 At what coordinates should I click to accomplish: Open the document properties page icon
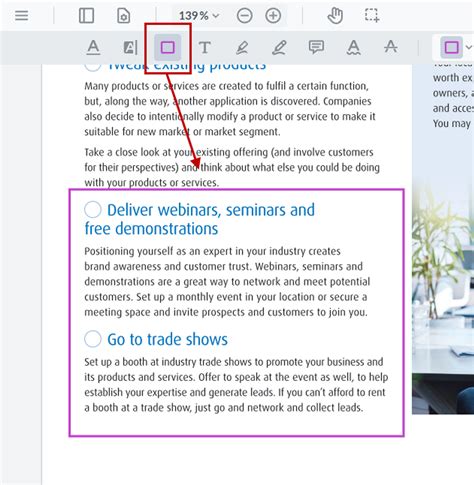(123, 15)
